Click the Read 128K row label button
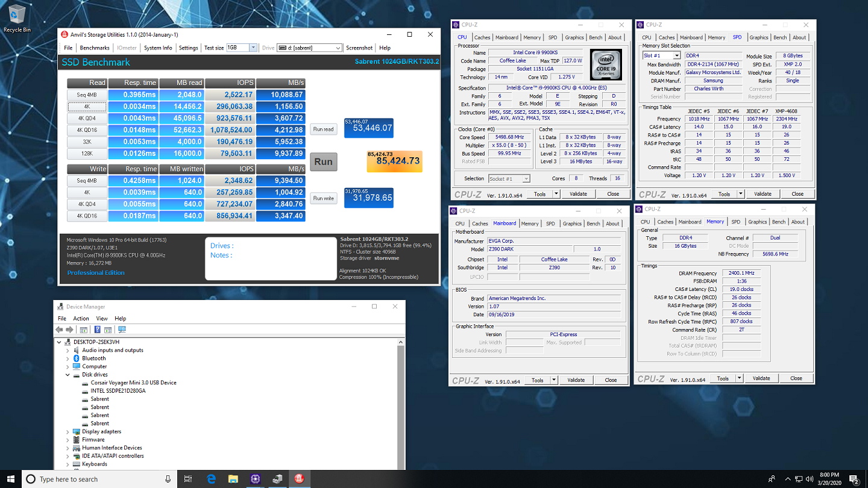Viewport: 868px width, 488px height. click(87, 153)
